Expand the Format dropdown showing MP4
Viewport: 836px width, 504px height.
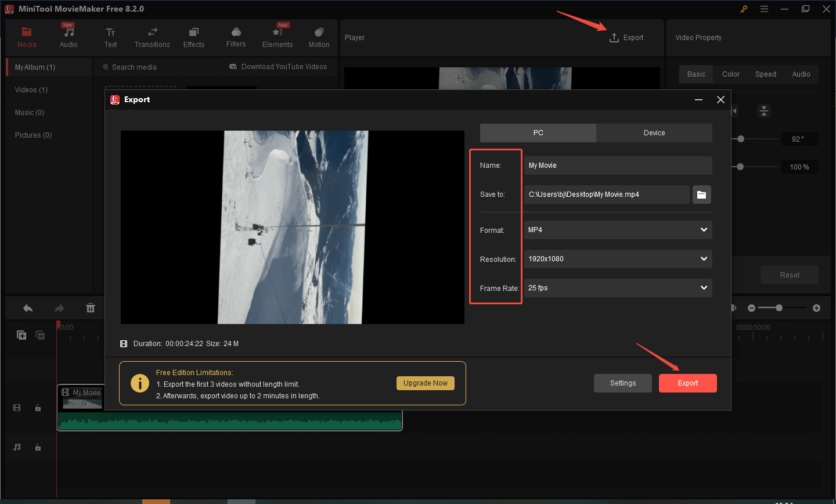click(618, 230)
